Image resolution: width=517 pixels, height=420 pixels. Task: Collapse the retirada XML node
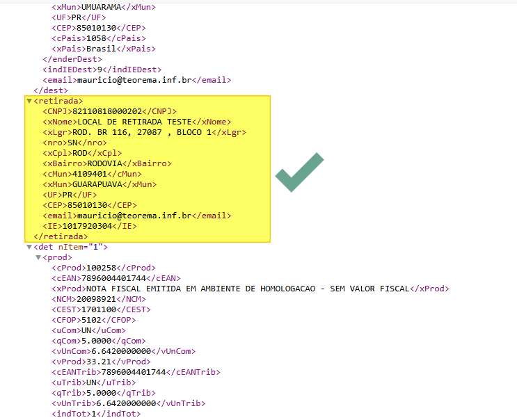pyautogui.click(x=29, y=101)
